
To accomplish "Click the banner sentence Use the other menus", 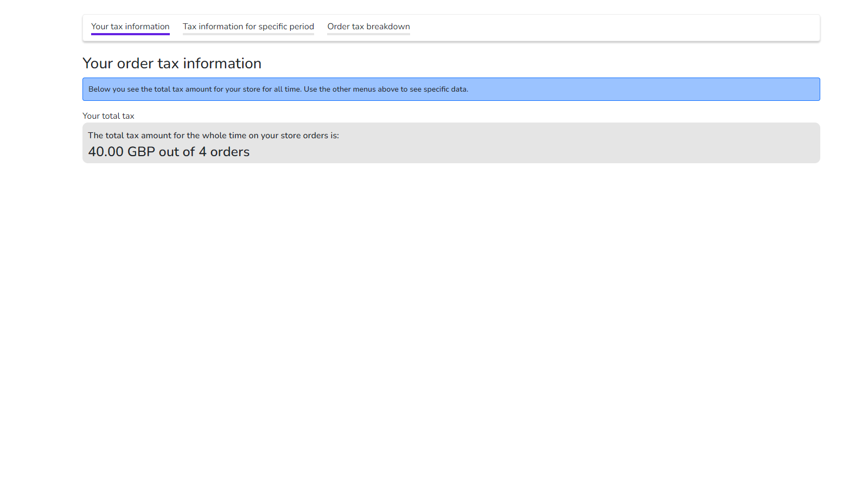I will pos(386,89).
